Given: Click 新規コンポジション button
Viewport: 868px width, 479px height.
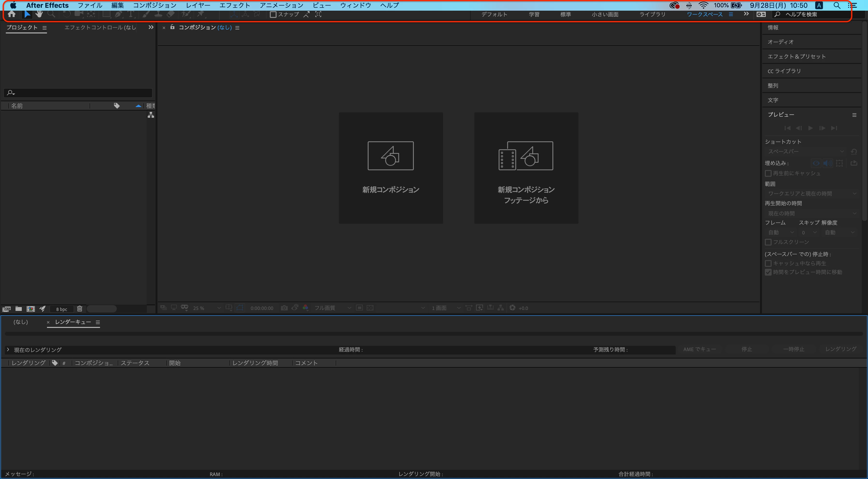Looking at the screenshot, I should [x=391, y=168].
